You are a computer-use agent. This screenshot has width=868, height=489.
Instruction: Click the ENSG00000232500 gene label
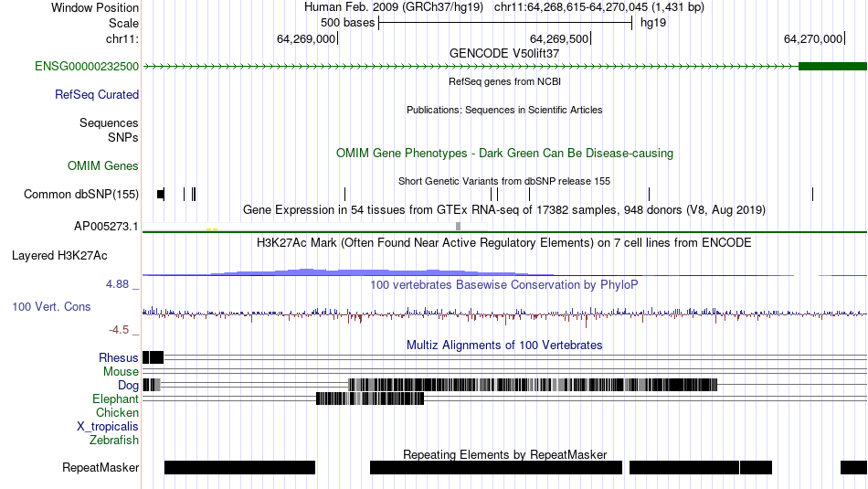[87, 67]
